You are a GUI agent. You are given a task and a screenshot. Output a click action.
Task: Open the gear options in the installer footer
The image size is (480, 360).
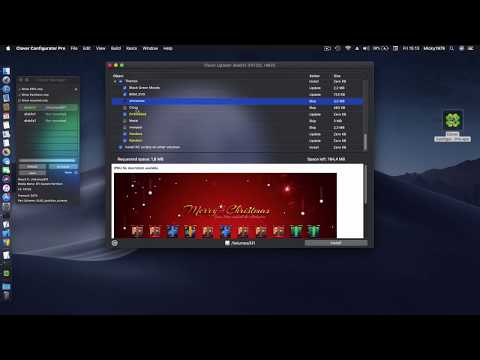tap(115, 243)
